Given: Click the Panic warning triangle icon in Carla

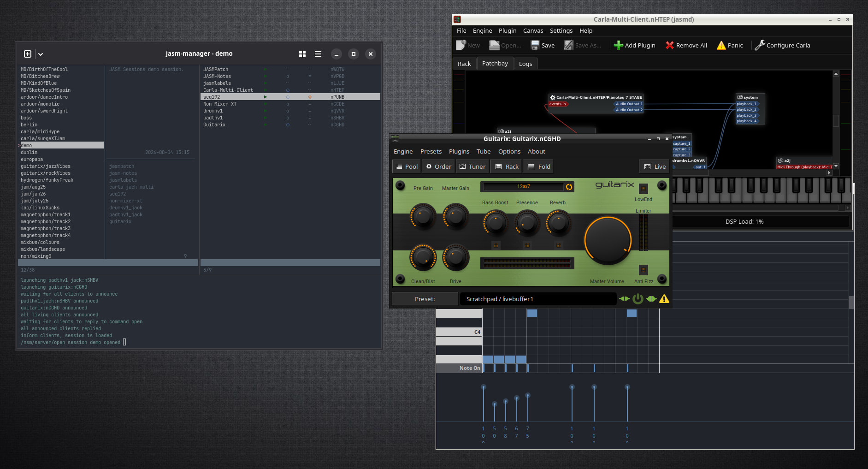Looking at the screenshot, I should click(721, 45).
